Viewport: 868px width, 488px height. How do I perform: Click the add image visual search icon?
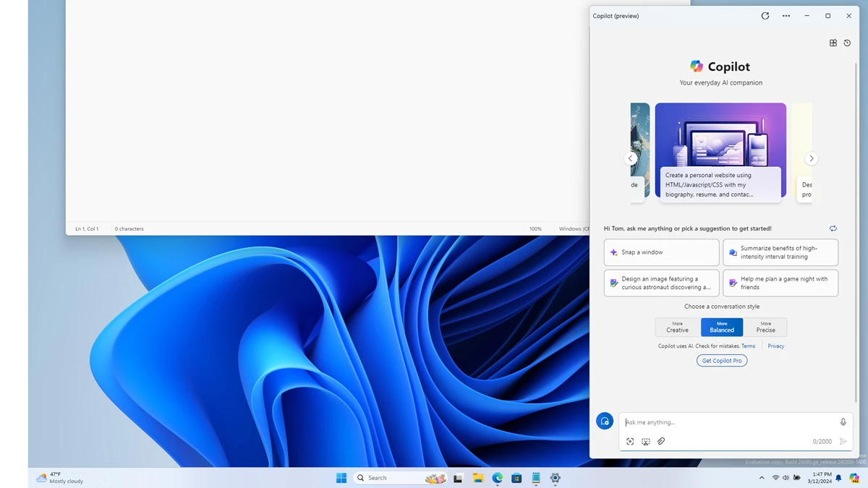[x=630, y=442]
